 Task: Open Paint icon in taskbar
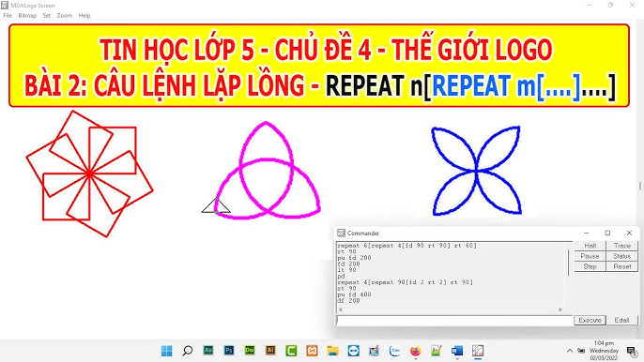[374, 351]
